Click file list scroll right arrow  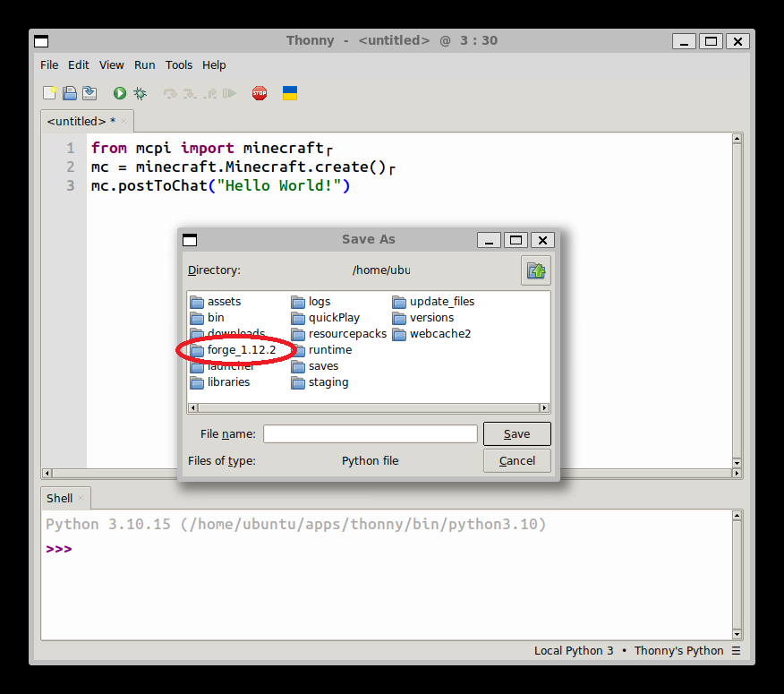[544, 407]
